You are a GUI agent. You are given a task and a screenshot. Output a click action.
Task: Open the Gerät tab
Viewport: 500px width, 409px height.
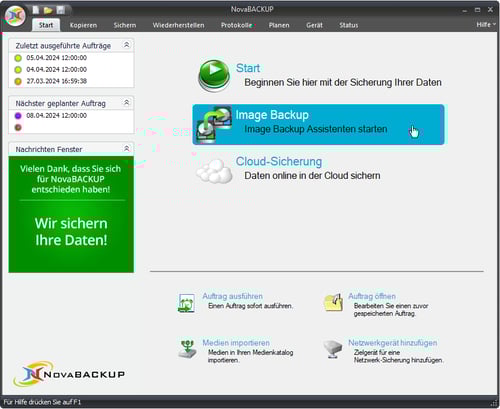pyautogui.click(x=314, y=25)
